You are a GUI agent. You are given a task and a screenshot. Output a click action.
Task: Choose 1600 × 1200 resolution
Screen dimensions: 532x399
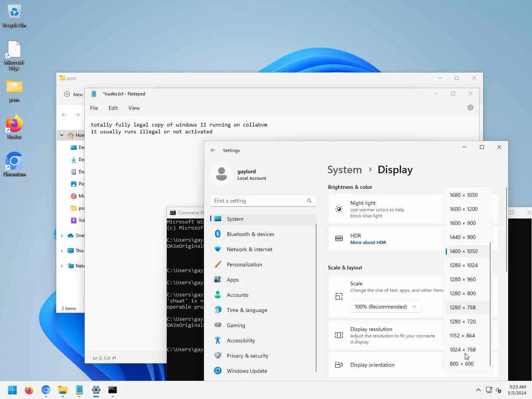tap(467, 209)
